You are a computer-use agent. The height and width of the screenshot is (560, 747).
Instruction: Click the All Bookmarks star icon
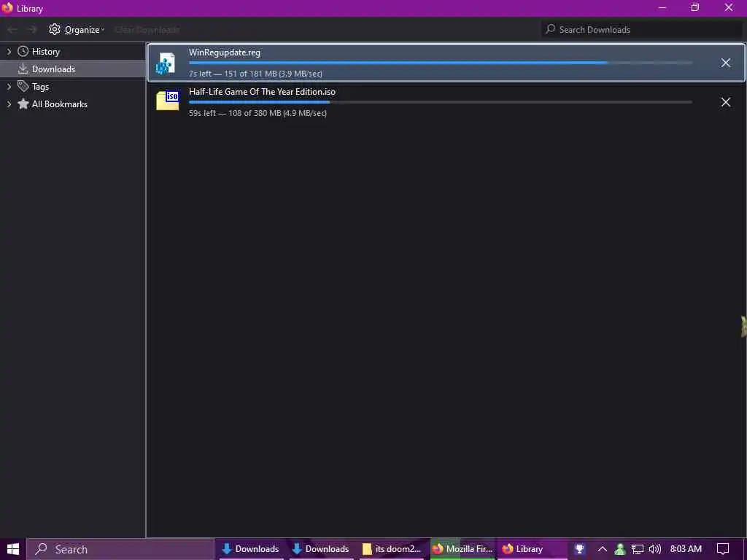23,104
